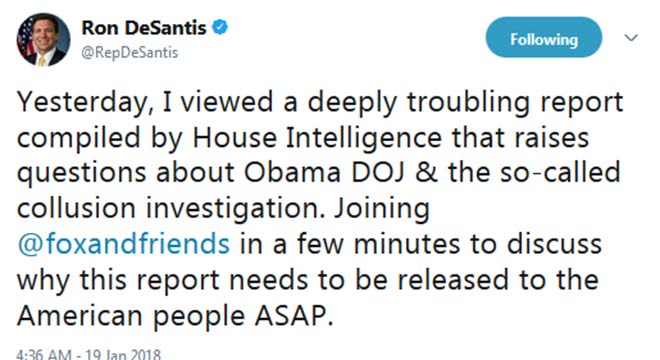Click the blue verified badge icon
660x360 pixels.
pyautogui.click(x=220, y=28)
